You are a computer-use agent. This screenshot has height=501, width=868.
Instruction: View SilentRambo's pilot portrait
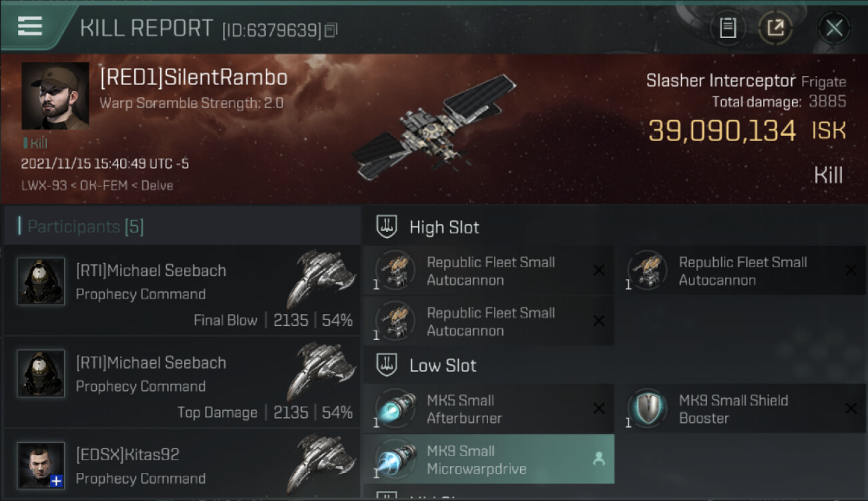click(55, 96)
